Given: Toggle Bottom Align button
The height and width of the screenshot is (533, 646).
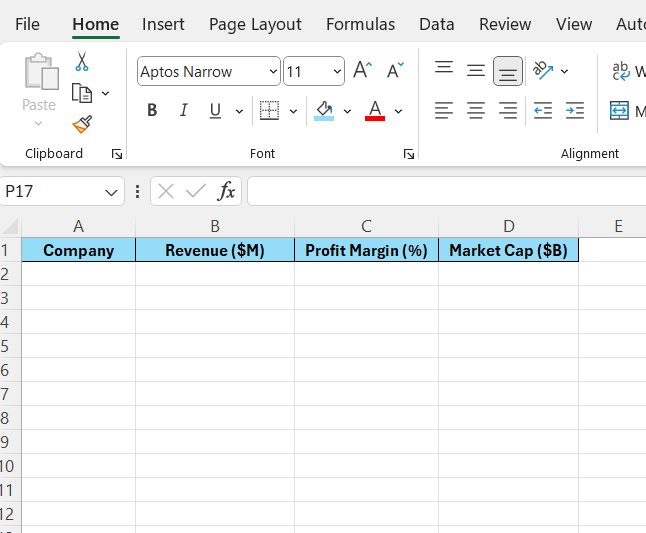Looking at the screenshot, I should [508, 71].
